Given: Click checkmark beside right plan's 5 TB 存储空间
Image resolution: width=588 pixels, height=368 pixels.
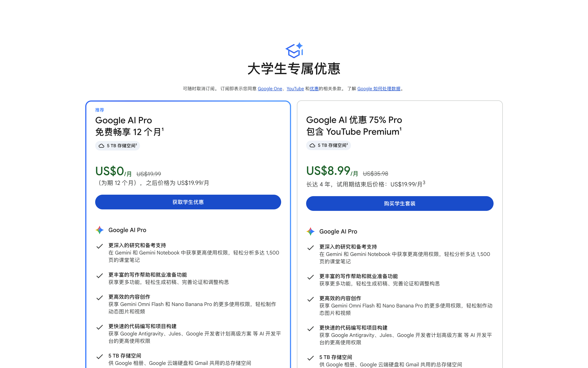Looking at the screenshot, I should (311, 358).
